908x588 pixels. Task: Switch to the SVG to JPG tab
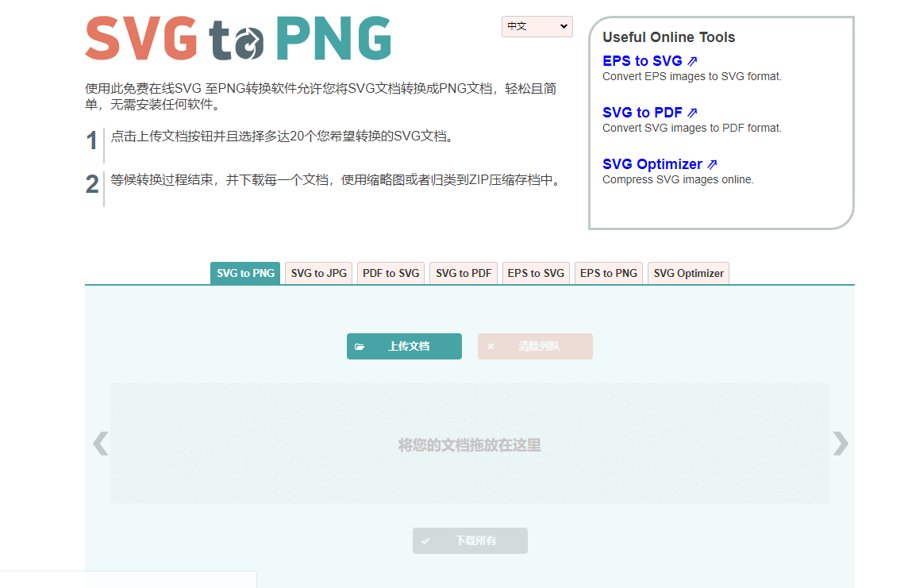coord(317,272)
